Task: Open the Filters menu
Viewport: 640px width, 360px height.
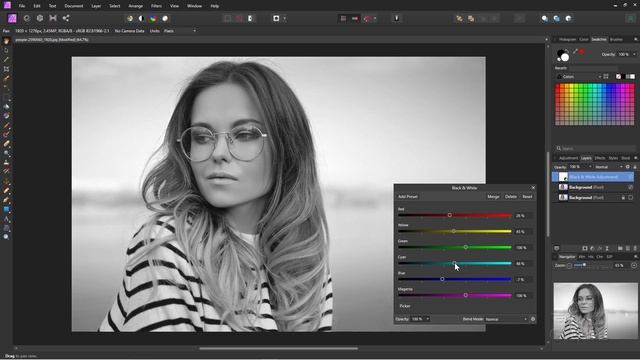Action: click(x=156, y=6)
